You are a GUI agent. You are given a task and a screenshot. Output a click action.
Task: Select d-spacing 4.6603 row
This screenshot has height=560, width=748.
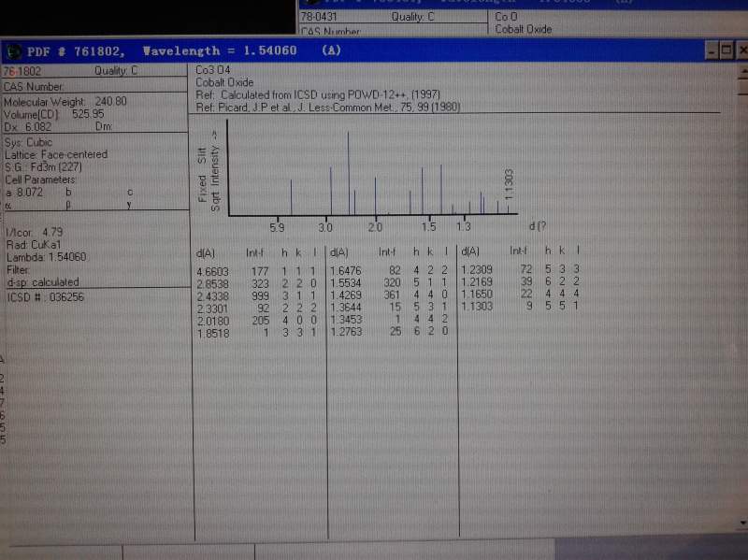(258, 271)
